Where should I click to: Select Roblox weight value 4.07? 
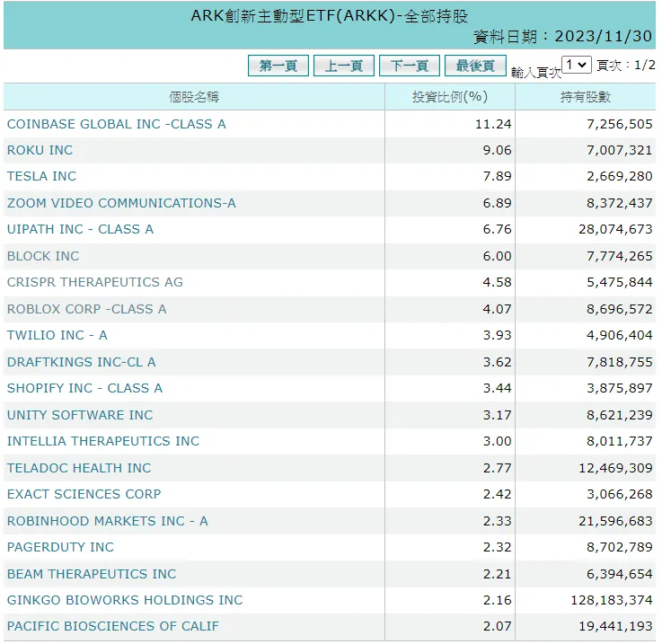pos(497,309)
